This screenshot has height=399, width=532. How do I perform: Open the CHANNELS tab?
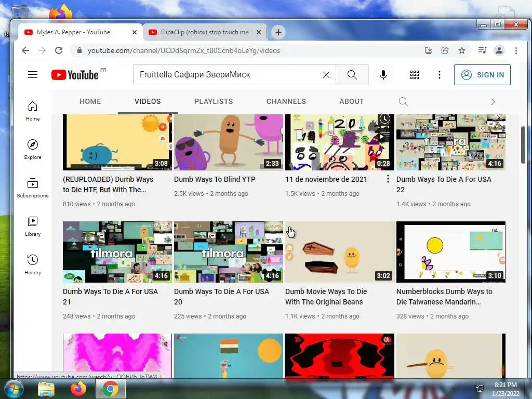(286, 101)
